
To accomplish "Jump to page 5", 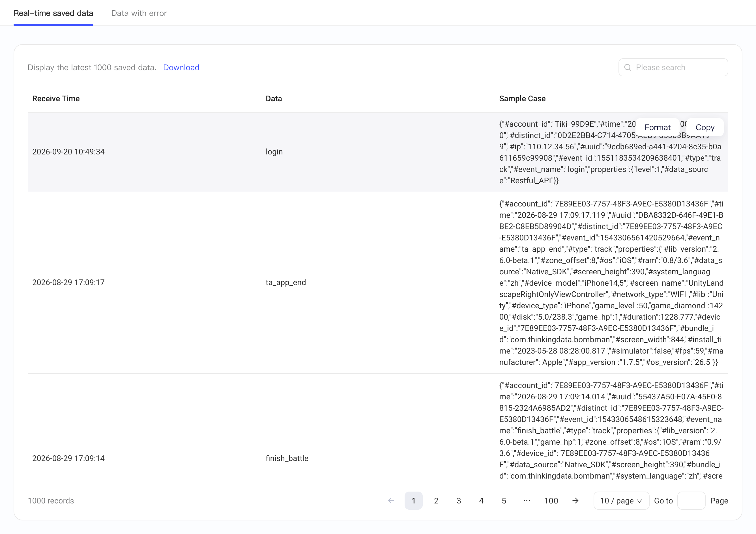I will (504, 501).
